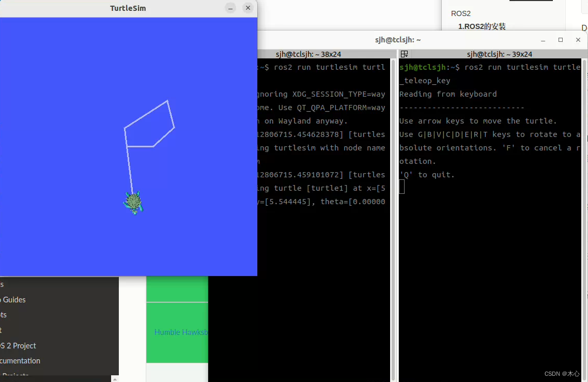Select the sjh@tclsjh: ~ 39x24 pane title
This screenshot has width=588, height=382.
500,54
